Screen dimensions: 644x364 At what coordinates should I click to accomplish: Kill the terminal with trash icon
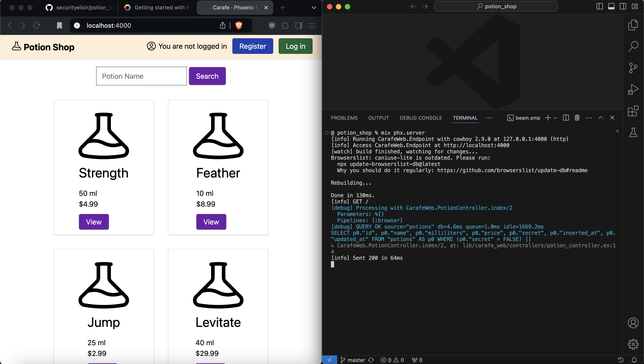577,118
